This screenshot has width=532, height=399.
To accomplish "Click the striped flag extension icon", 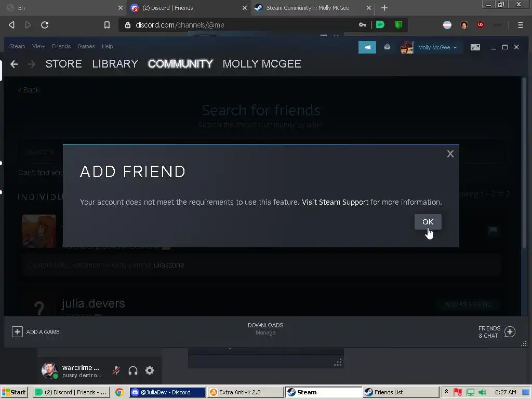I will 447,25.
